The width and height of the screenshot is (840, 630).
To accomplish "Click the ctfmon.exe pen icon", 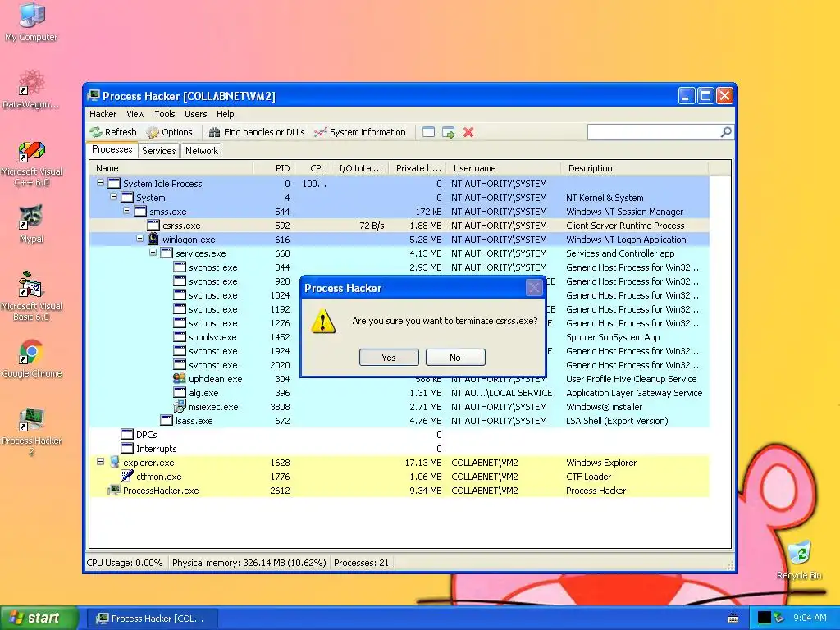I will [x=127, y=476].
